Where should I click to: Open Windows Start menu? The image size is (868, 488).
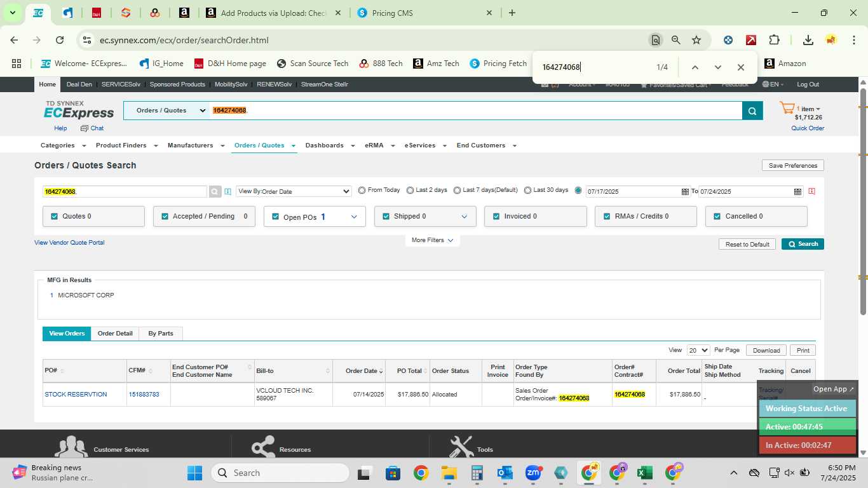point(194,473)
